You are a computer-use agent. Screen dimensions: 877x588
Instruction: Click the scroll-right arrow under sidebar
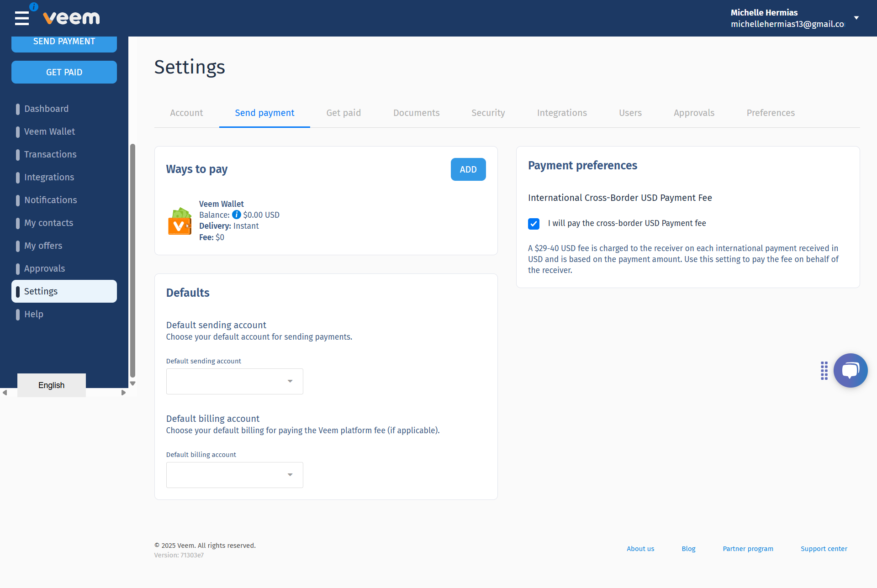(x=123, y=393)
